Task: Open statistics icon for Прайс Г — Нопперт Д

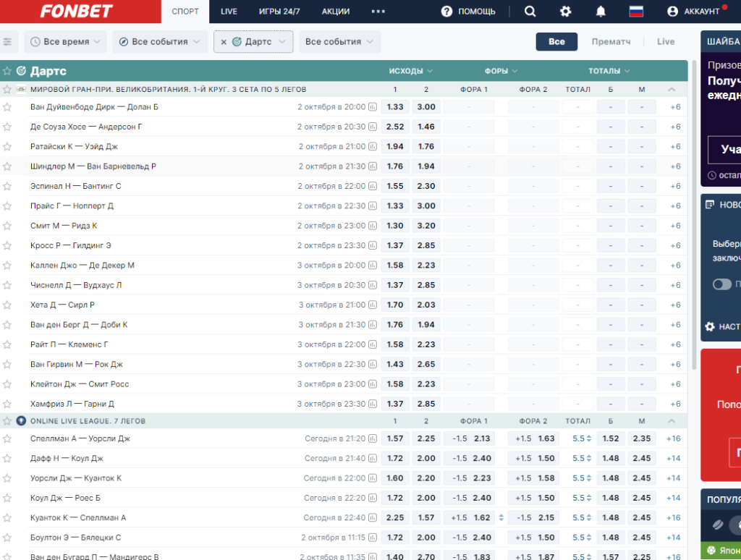Action: (x=373, y=206)
